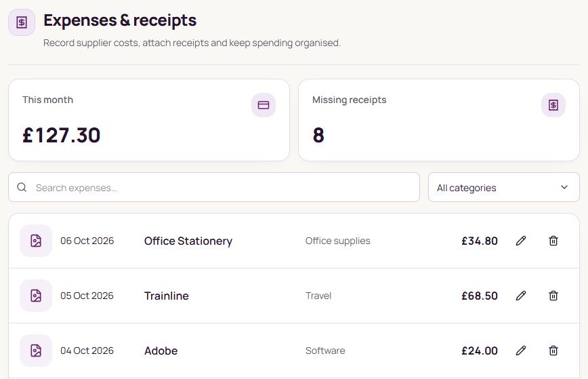Click the 04 Oct 2026 date

tap(87, 351)
